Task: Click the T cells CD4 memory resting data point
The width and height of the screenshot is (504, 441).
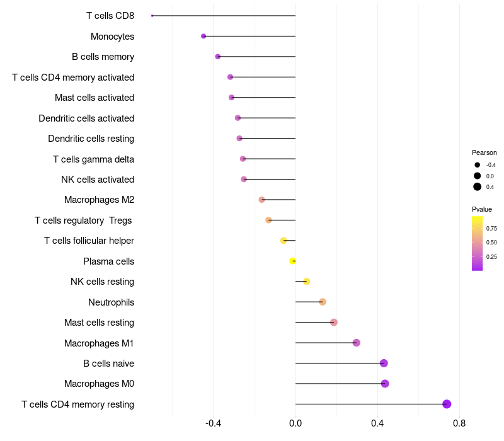Action: [447, 404]
